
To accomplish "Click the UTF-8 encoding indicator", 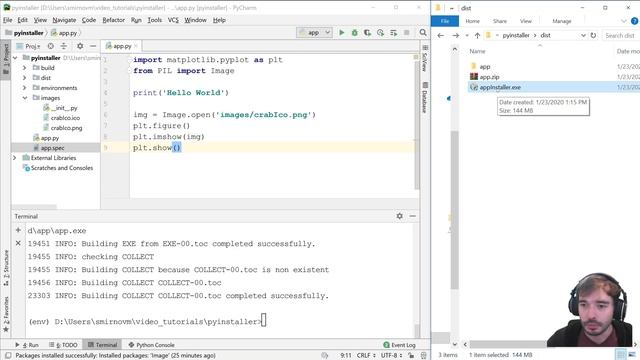I will pyautogui.click(x=391, y=356).
